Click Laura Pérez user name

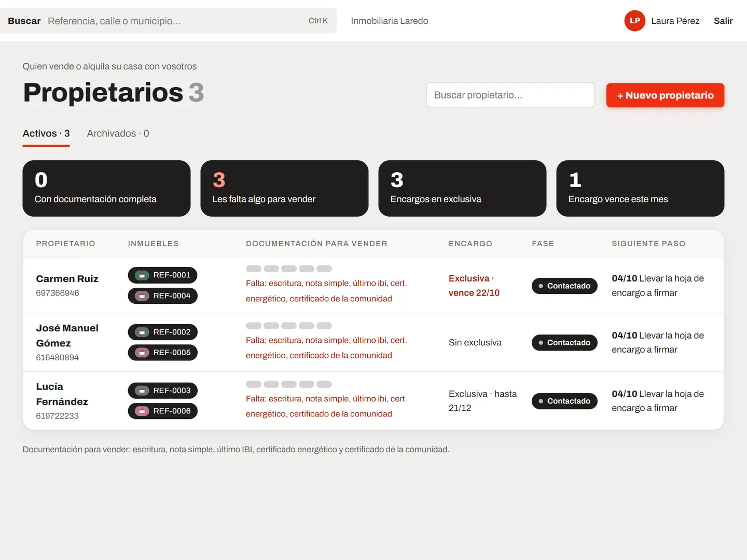[x=675, y=21]
